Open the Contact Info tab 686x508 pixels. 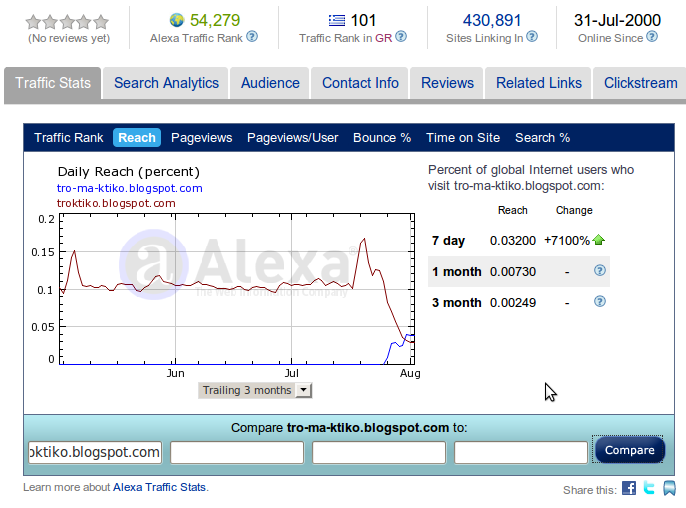[360, 83]
